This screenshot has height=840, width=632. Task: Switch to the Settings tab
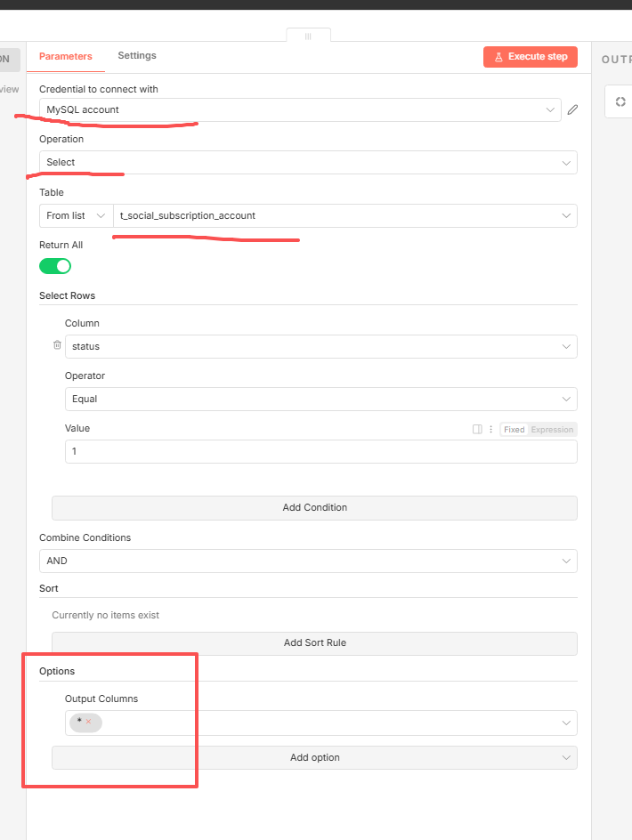pos(137,55)
